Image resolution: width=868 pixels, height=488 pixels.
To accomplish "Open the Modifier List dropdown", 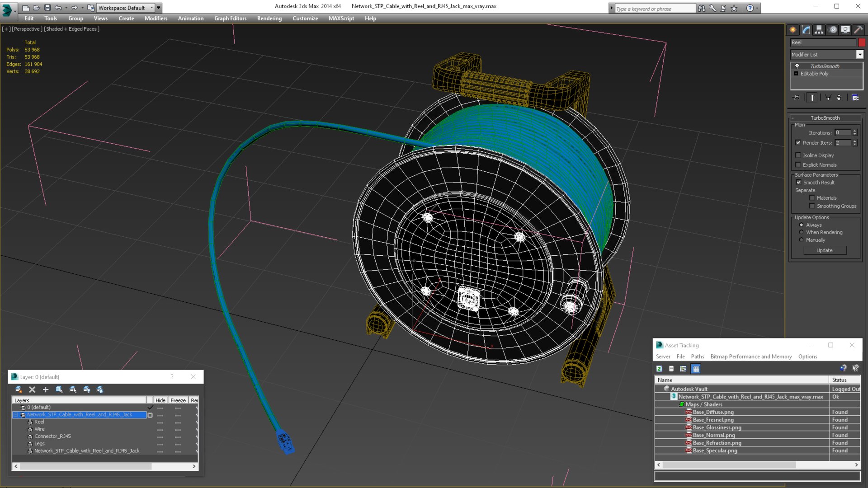I will point(859,54).
